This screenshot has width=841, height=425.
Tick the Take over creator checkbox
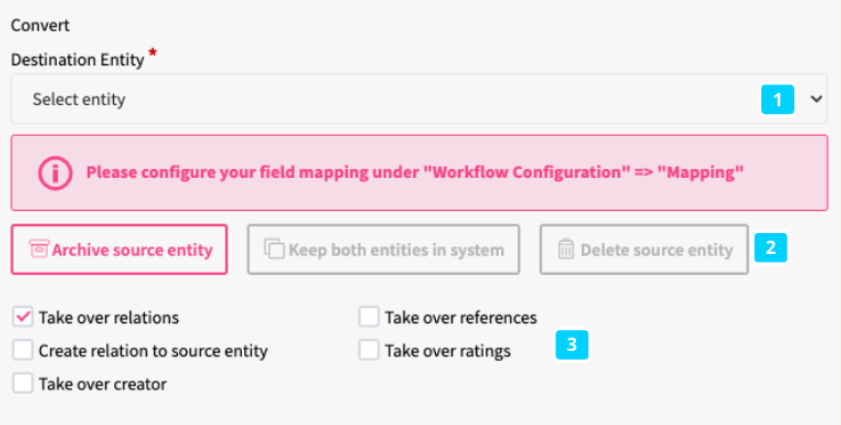pos(23,383)
